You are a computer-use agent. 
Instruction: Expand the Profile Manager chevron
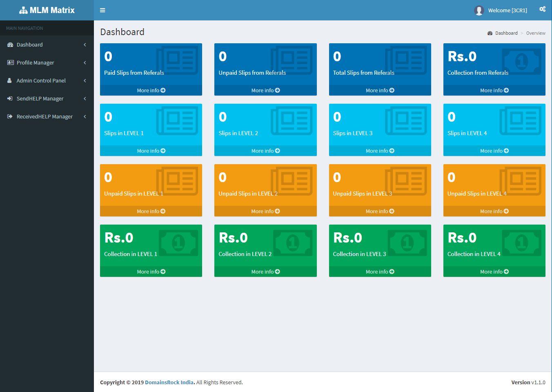[x=85, y=63]
